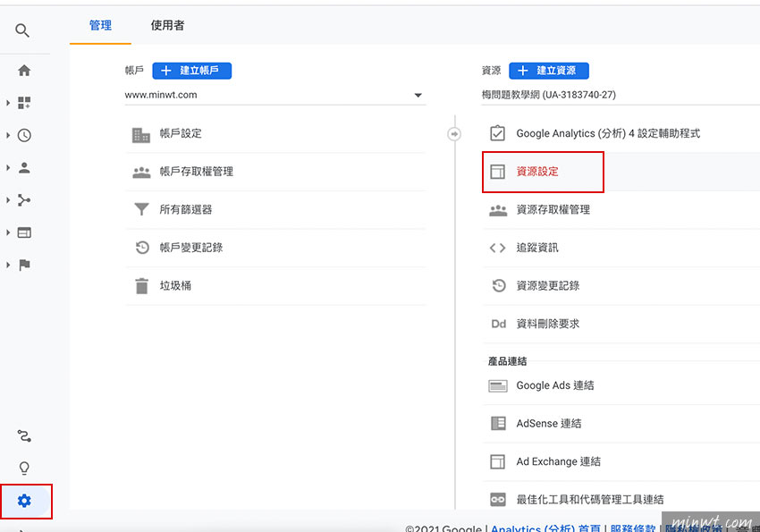The width and height of the screenshot is (760, 532).
Task: Go to Home via house icon
Action: click(24, 71)
